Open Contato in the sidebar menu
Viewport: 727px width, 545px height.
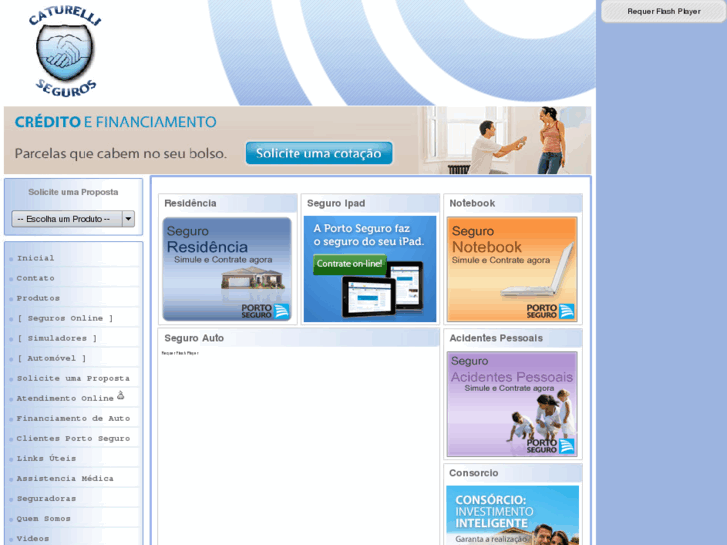[36, 278]
